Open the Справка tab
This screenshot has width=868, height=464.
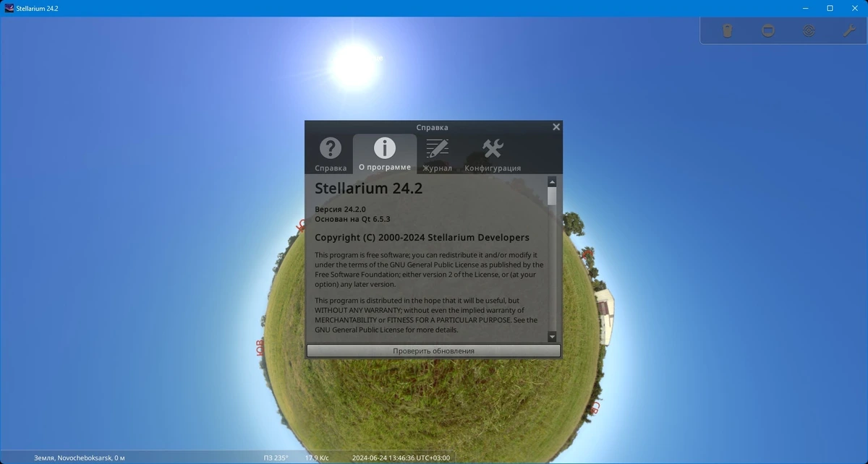[x=331, y=155]
